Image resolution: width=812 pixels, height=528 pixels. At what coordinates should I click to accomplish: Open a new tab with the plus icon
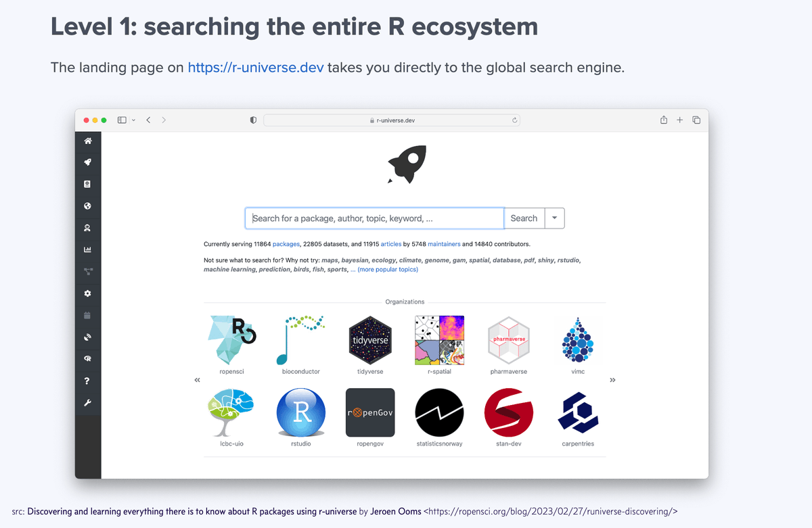coord(680,120)
